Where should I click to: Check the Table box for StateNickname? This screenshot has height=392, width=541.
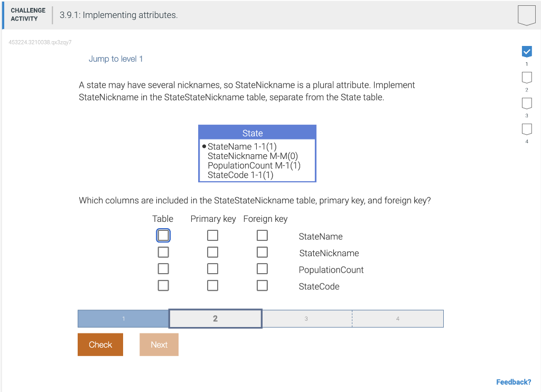click(x=163, y=252)
